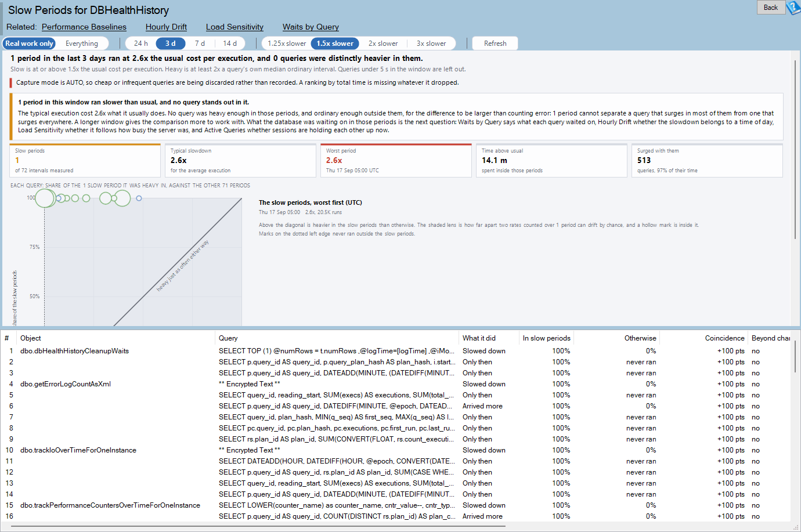Image resolution: width=801 pixels, height=532 pixels.
Task: Sort by In slow periods column
Action: (546, 338)
